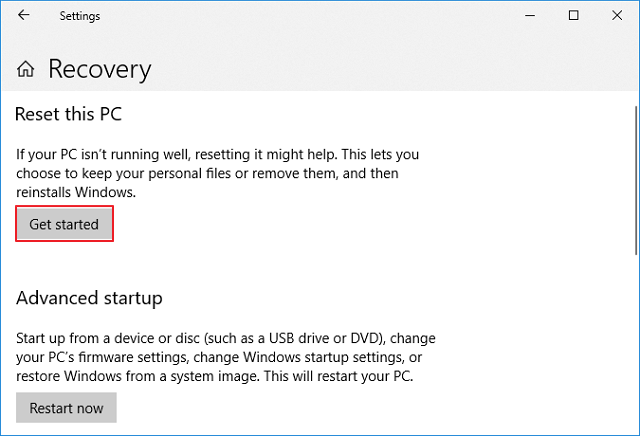Image resolution: width=640 pixels, height=436 pixels.
Task: Minimize the Settings window
Action: pos(530,16)
